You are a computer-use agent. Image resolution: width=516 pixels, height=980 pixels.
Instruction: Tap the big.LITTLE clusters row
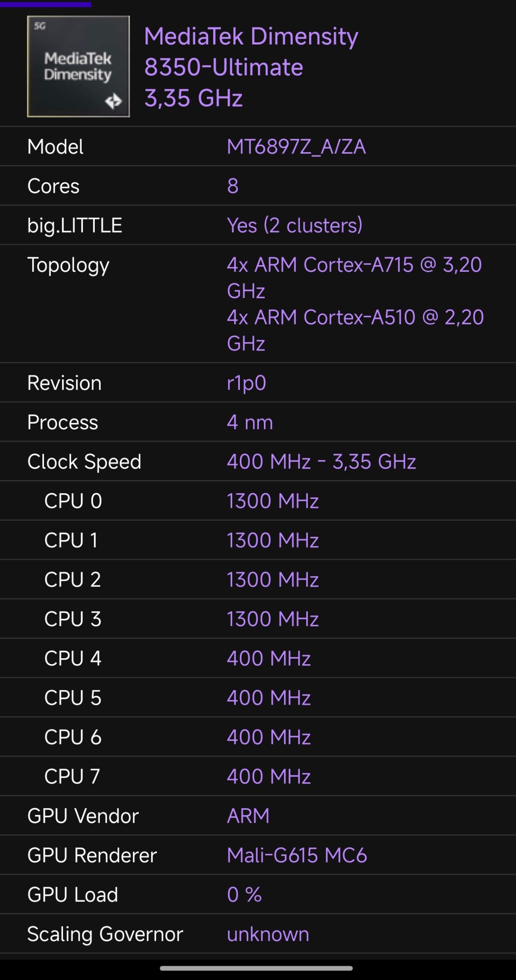click(258, 225)
